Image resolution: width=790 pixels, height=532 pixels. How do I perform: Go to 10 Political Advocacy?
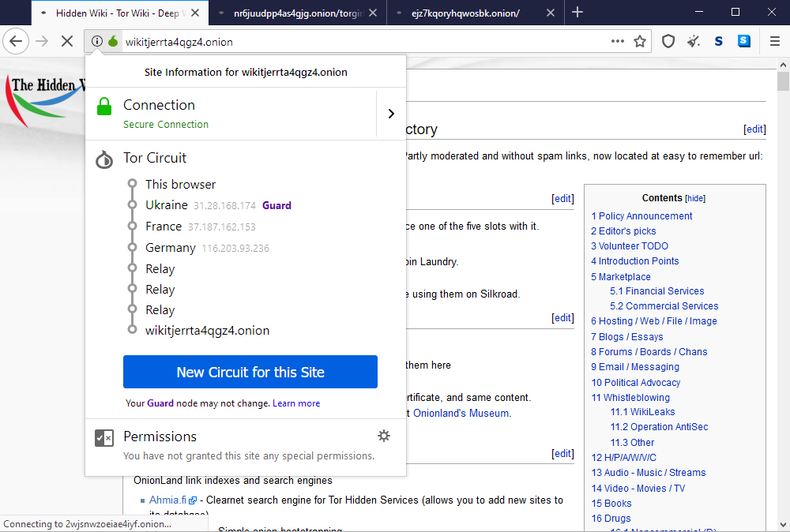click(636, 383)
